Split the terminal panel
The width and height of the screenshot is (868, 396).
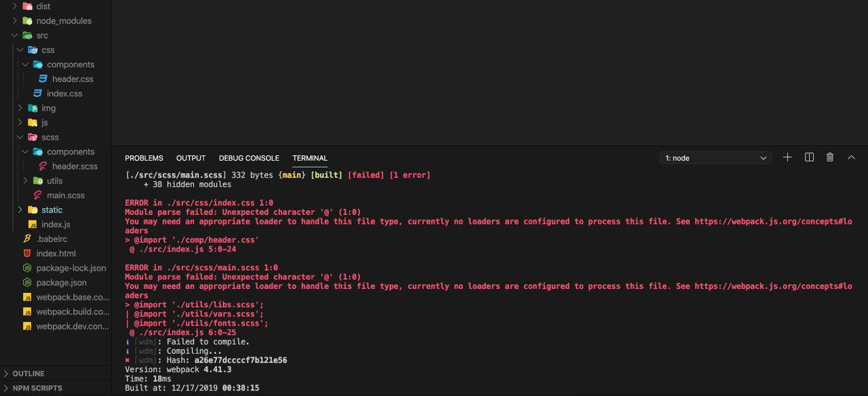point(809,157)
